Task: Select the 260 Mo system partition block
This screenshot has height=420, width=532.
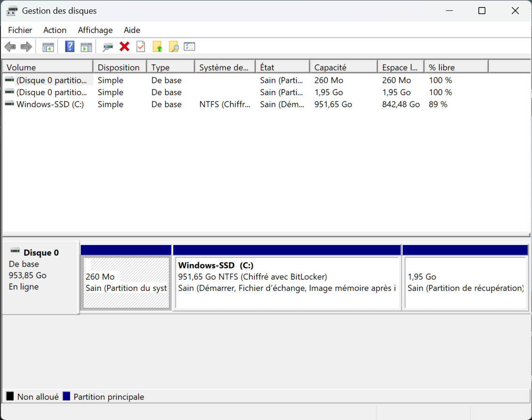Action: tap(126, 283)
